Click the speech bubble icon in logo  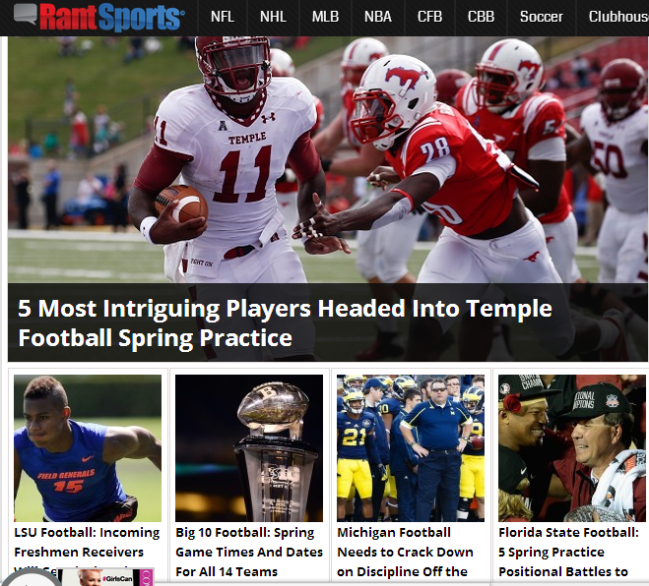[25, 14]
